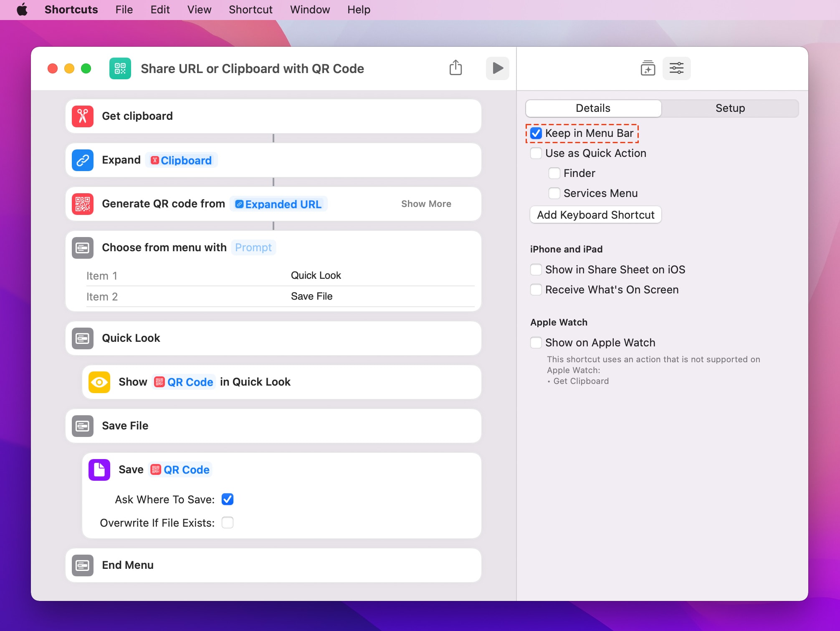Viewport: 840px width, 631px height.
Task: Click the Generate QR code action icon
Action: point(82,204)
